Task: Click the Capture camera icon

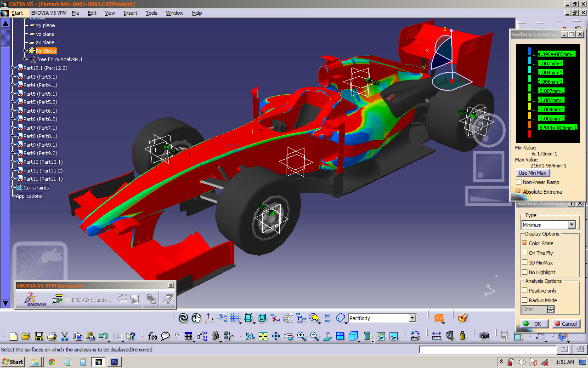Action: point(484,336)
